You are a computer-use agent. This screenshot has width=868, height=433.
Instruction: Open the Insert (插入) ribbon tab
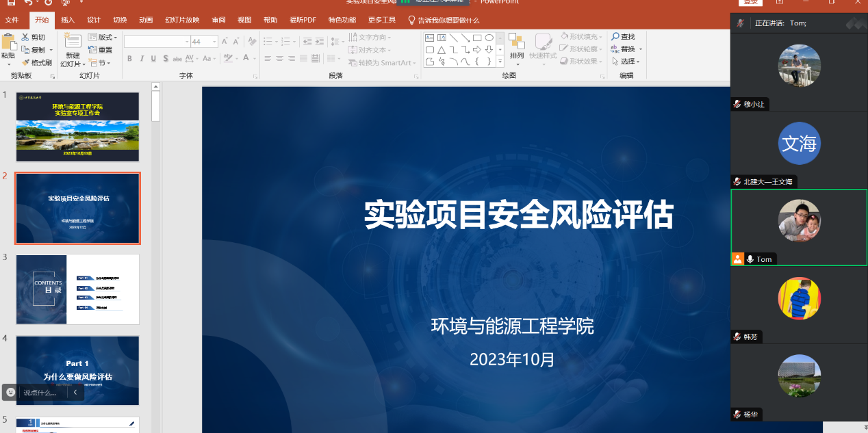pos(68,20)
